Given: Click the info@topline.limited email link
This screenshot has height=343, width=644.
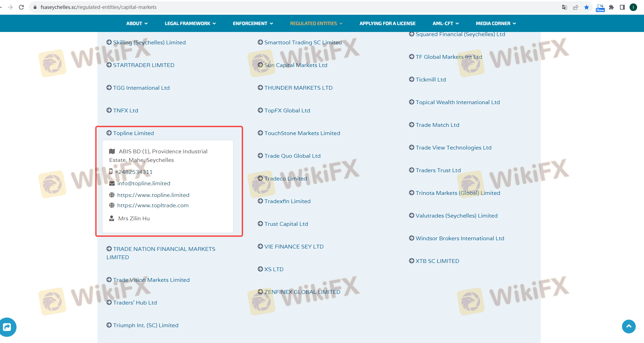Looking at the screenshot, I should coord(144,183).
